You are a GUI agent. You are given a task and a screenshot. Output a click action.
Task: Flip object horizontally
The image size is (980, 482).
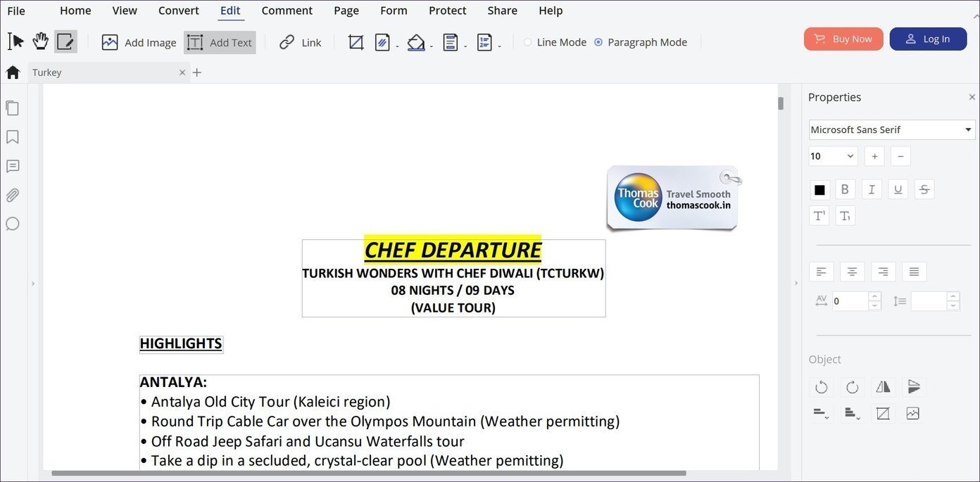[883, 387]
